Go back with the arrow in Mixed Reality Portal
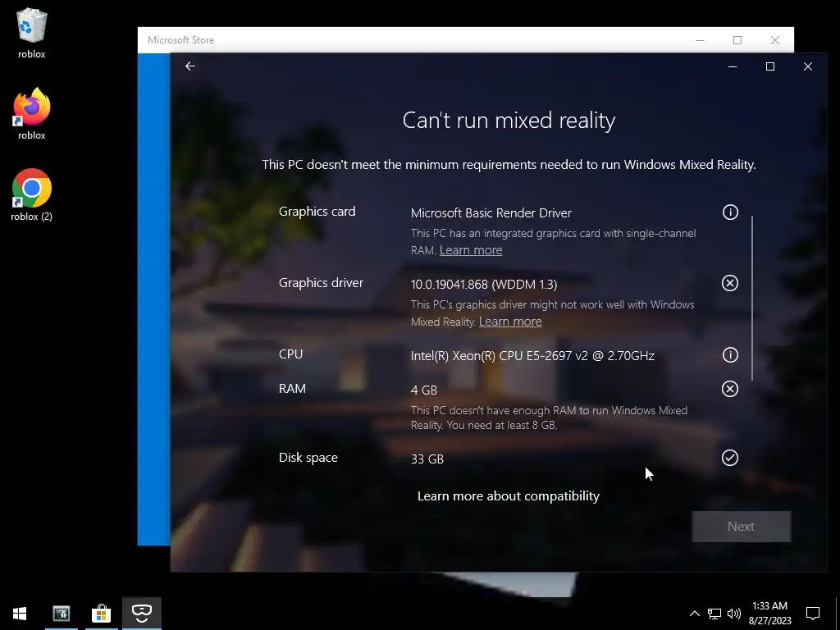Image resolution: width=840 pixels, height=630 pixels. pos(190,66)
